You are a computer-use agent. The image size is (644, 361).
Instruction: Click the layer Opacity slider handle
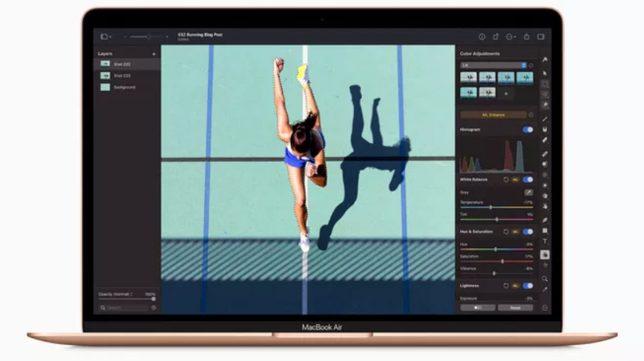click(154, 299)
